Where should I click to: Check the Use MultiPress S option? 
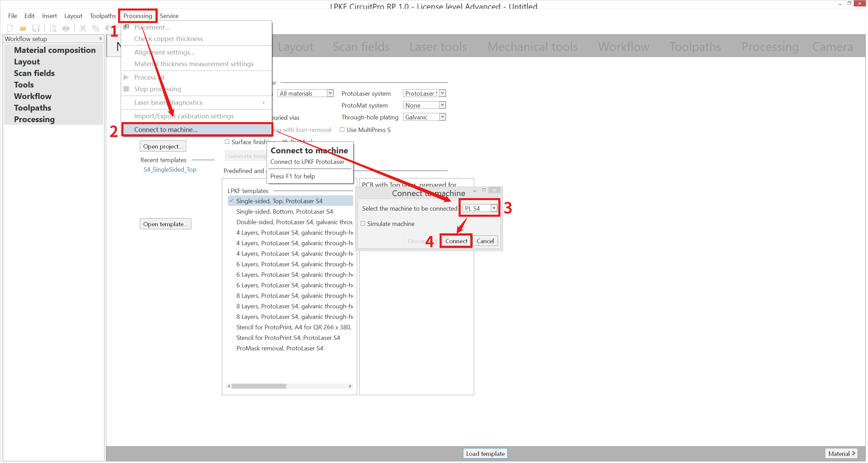point(342,130)
